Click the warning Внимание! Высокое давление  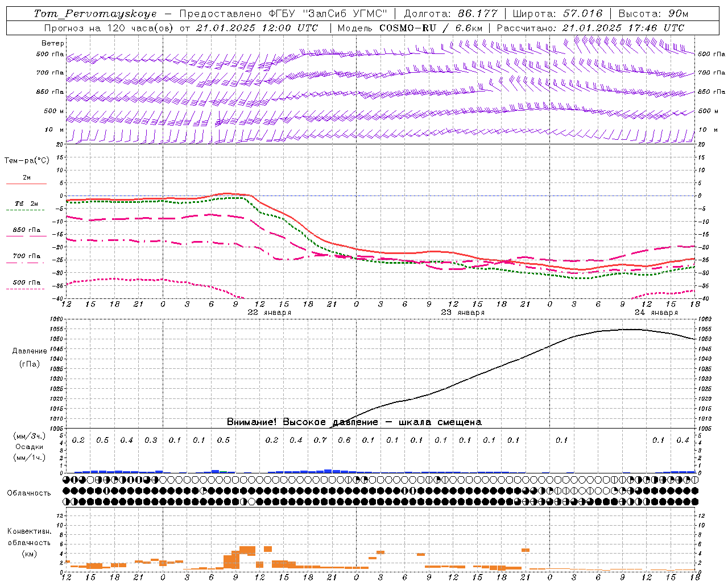point(302,422)
